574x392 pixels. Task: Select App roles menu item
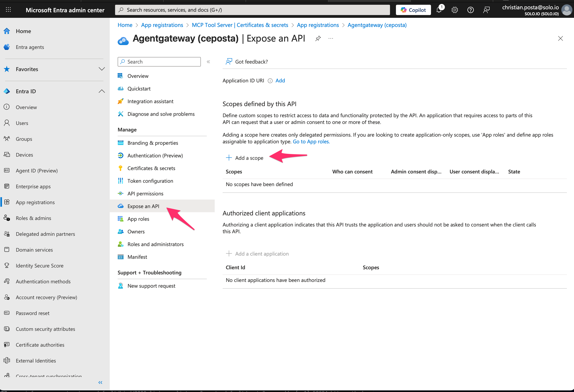coord(138,219)
